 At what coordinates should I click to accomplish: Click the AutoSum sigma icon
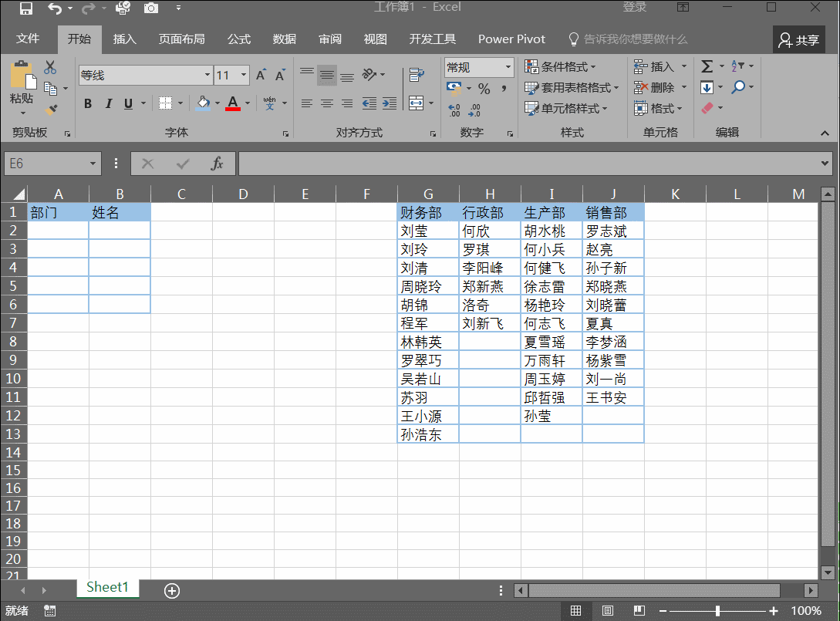click(707, 66)
